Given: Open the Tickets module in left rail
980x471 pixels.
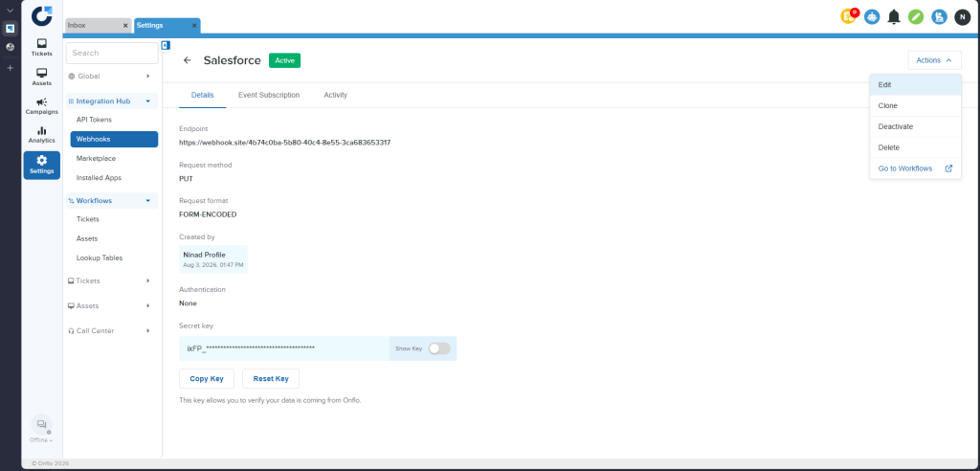Looking at the screenshot, I should 42,47.
